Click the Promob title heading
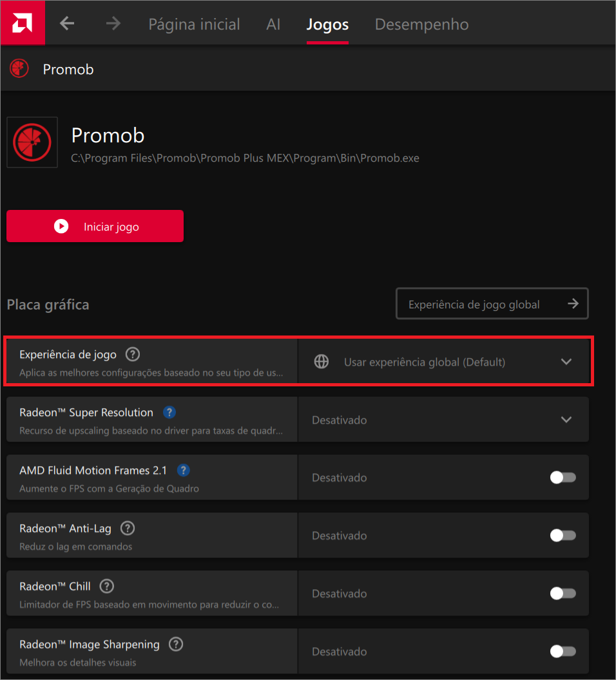Image resolution: width=616 pixels, height=680 pixels. (108, 135)
